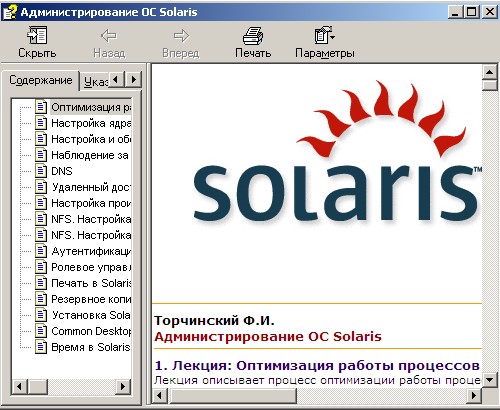This screenshot has width=500, height=410.
Task: Open the Установка Sola topic
Action: click(91, 315)
